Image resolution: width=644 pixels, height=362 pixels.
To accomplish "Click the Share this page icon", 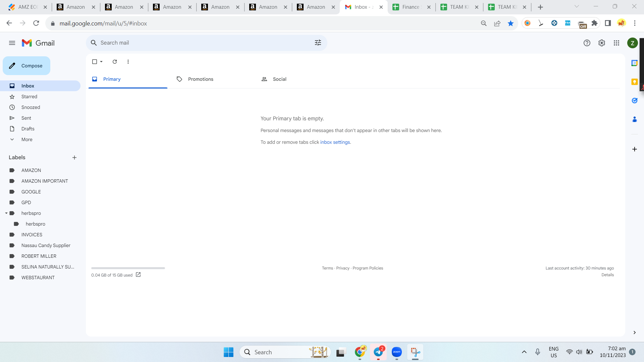I will point(497,23).
